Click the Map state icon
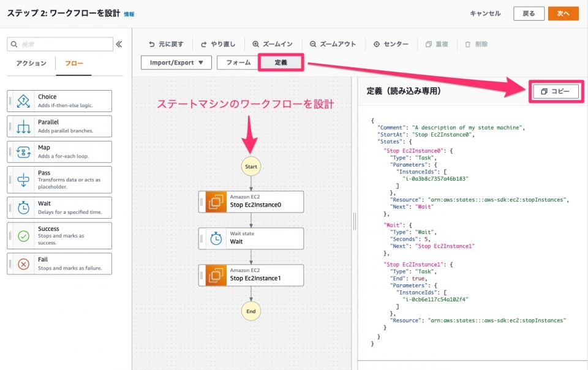 coord(23,152)
